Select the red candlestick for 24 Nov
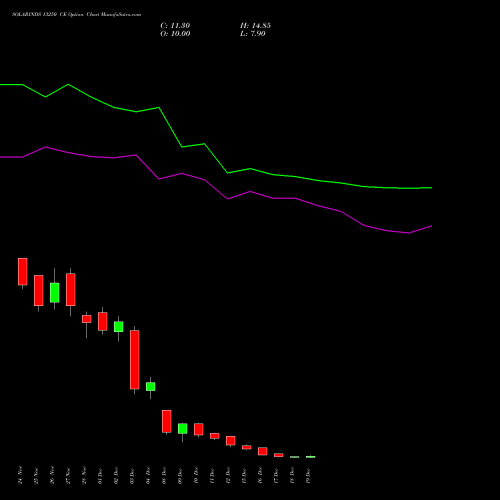500x500 pixels. [x=23, y=271]
